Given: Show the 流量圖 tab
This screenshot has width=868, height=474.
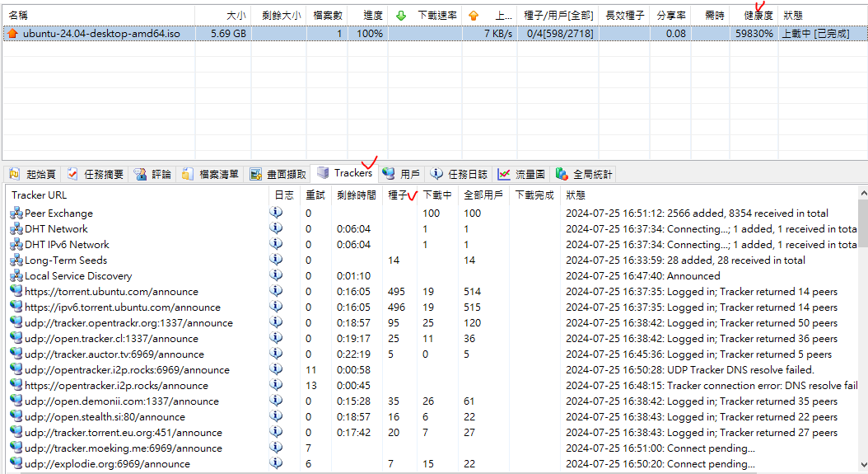Looking at the screenshot, I should point(521,174).
